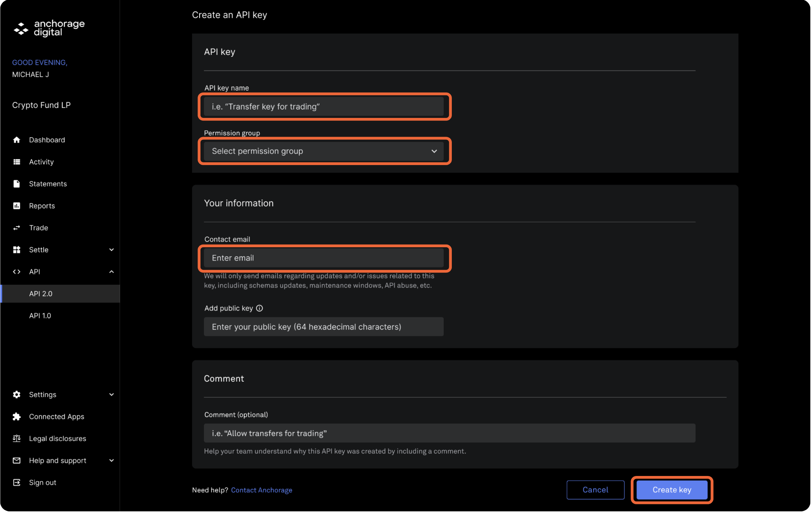Click the Anchorage Digital logo
812x512 pixels.
(x=49, y=28)
